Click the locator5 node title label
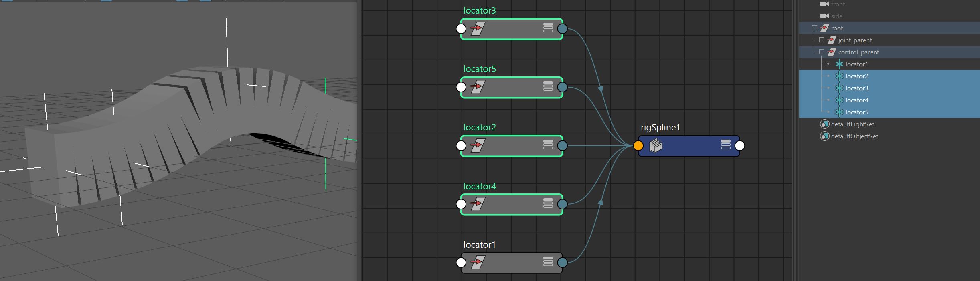980x281 pixels. tap(480, 69)
